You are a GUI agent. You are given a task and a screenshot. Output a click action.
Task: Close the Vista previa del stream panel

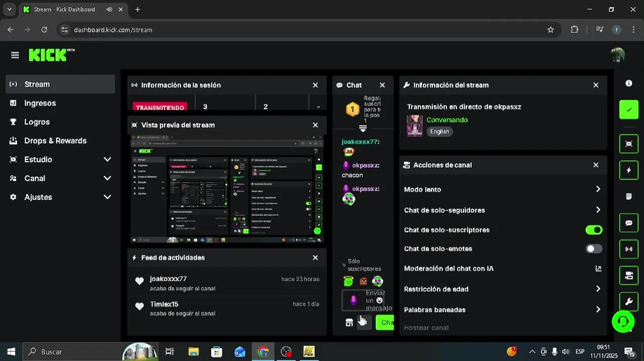315,125
